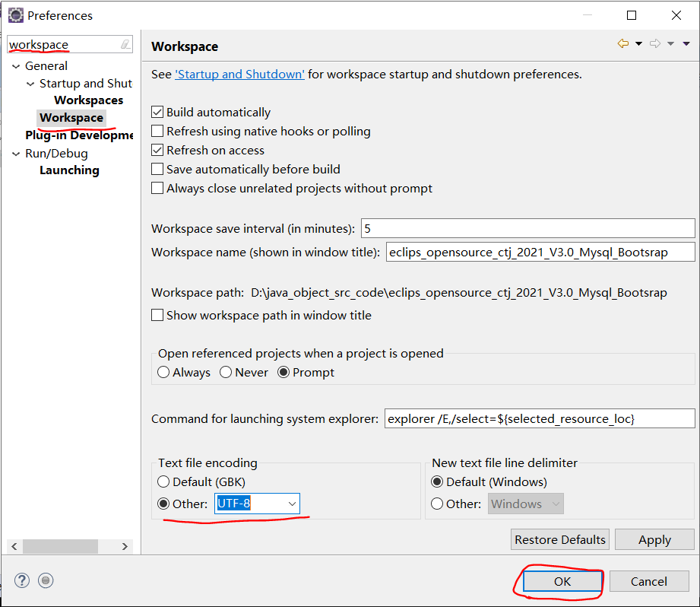Collapse the General tree node
The width and height of the screenshot is (700, 607).
coord(16,66)
